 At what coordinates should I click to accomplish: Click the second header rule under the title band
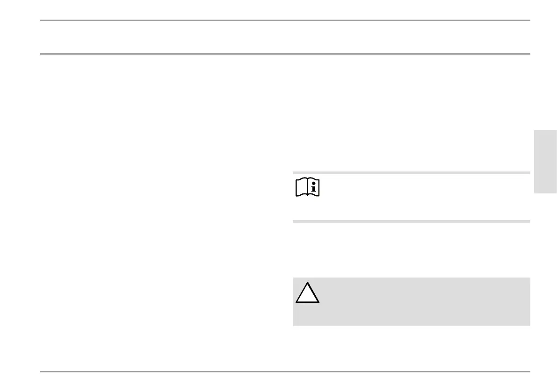(x=285, y=54)
